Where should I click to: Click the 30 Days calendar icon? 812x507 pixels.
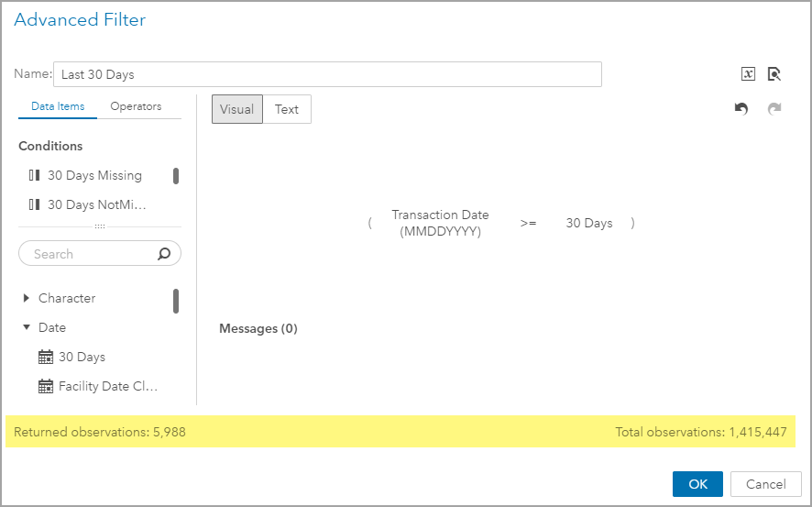[x=46, y=357]
